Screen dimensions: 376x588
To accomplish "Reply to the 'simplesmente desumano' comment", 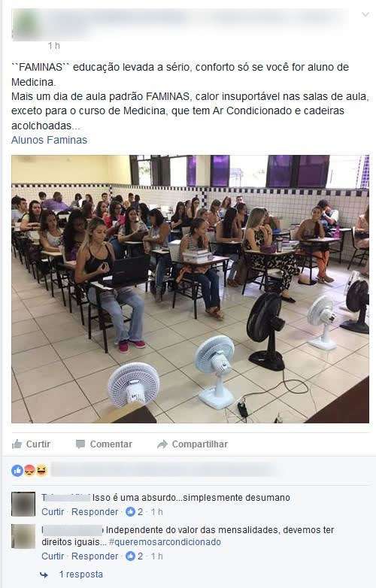I will 95,511.
